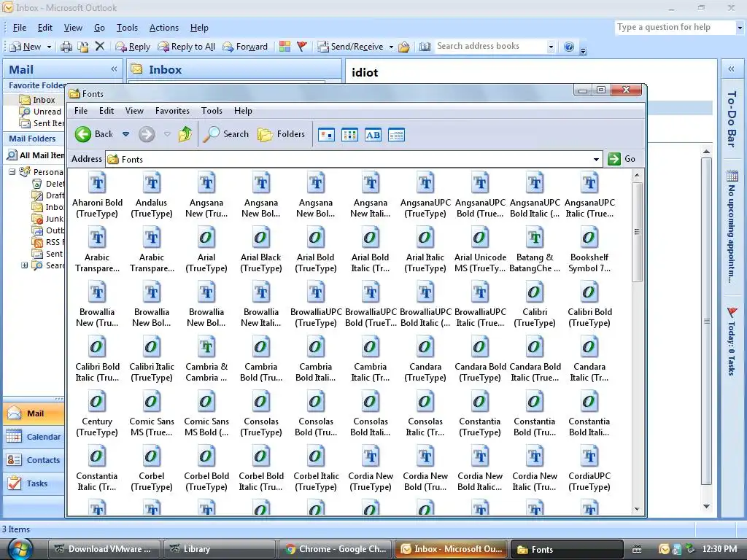Select the Aharoni Bold font icon

pos(97,183)
